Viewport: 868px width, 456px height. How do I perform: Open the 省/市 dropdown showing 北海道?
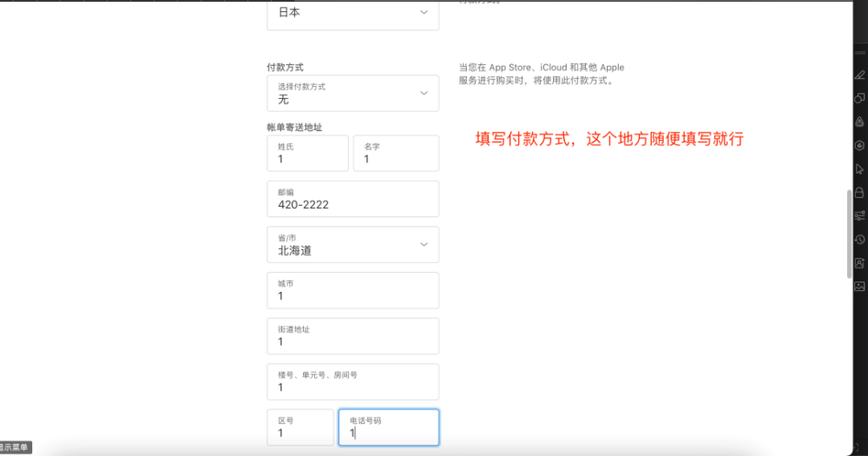pyautogui.click(x=352, y=244)
